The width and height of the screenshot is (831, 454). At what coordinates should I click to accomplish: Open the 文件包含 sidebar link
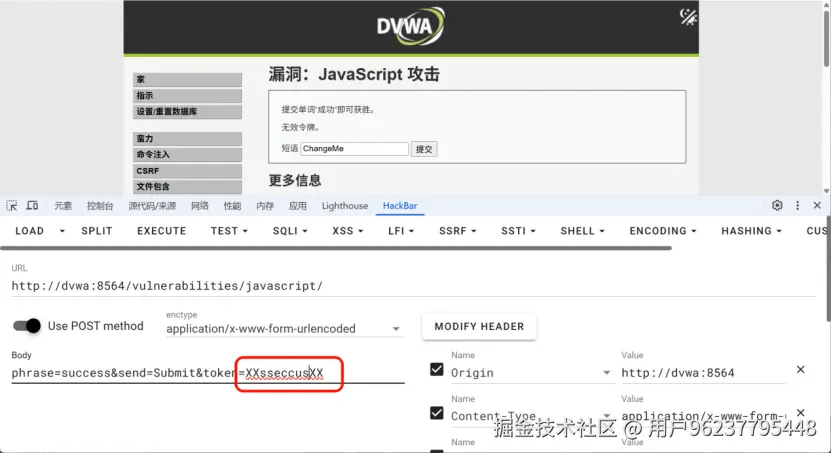coord(188,186)
